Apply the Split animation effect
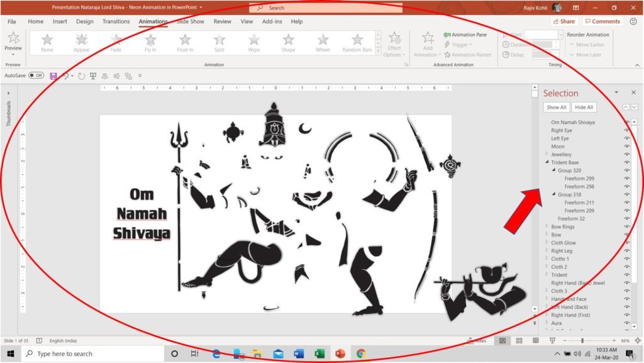Screen dimensions: 644x363 click(219, 43)
